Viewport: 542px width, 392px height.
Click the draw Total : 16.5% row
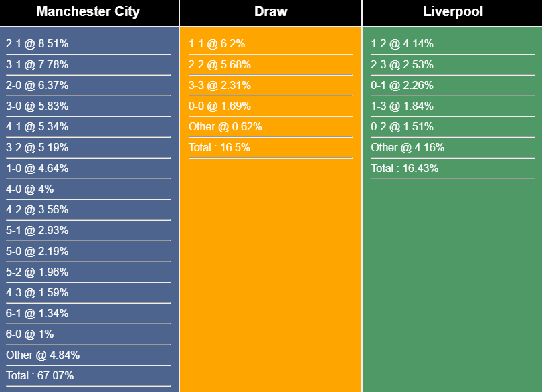coord(219,148)
